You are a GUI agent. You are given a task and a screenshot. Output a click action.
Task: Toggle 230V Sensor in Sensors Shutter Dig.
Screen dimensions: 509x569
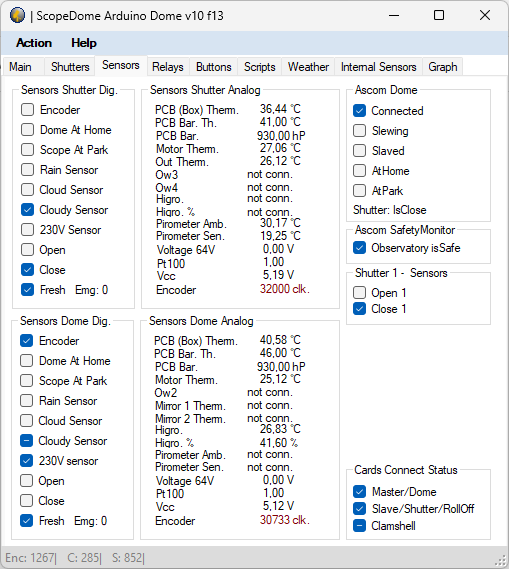click(28, 229)
